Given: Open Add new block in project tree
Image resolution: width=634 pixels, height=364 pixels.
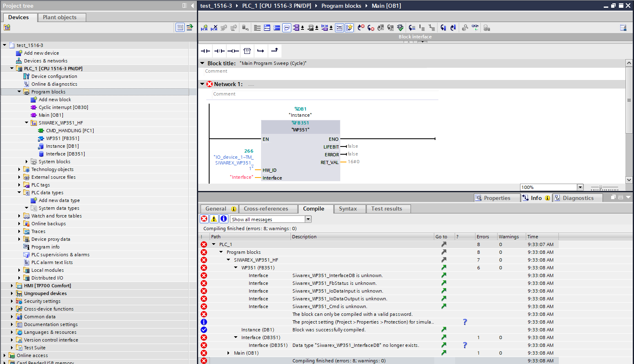Looking at the screenshot, I should (x=55, y=100).
